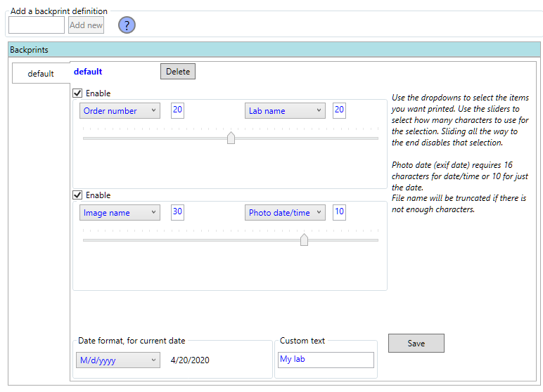Click the slider thumb under Order number row
543x392 pixels.
point(231,138)
